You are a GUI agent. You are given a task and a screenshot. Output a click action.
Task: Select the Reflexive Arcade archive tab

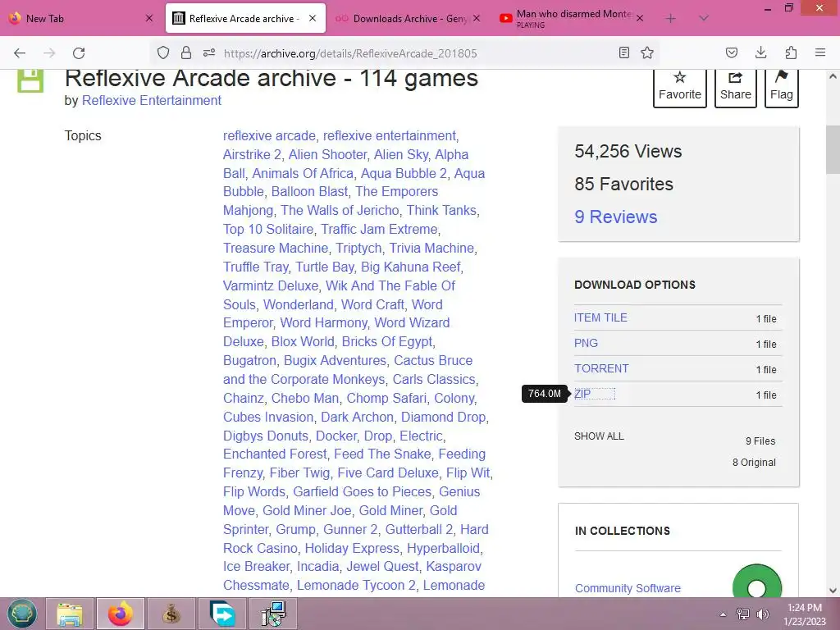[x=245, y=18]
